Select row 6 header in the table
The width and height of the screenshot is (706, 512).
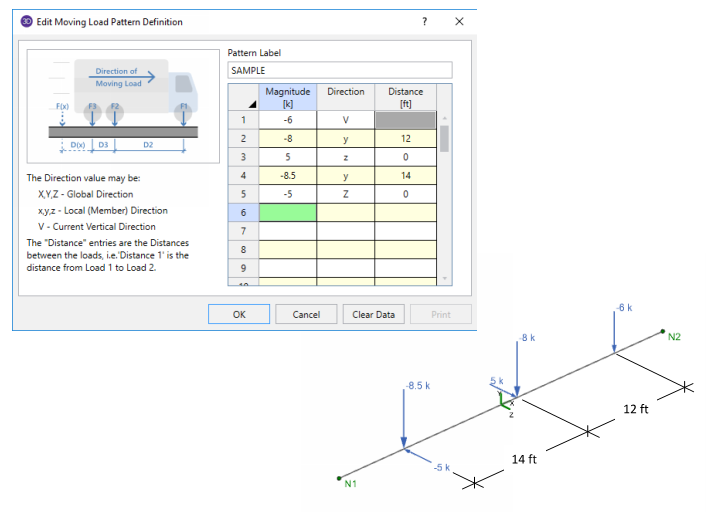click(x=244, y=213)
